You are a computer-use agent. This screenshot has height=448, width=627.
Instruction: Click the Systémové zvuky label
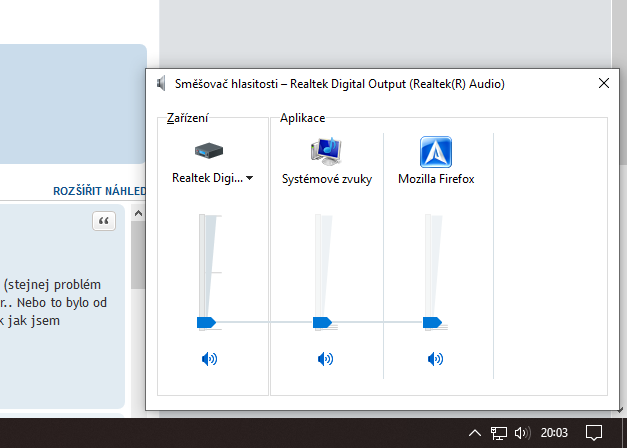(327, 179)
